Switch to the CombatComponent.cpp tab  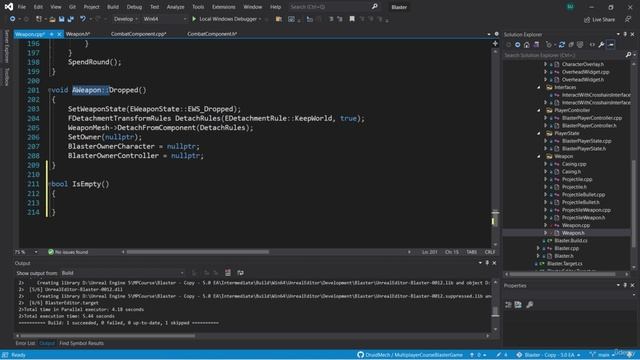point(138,34)
